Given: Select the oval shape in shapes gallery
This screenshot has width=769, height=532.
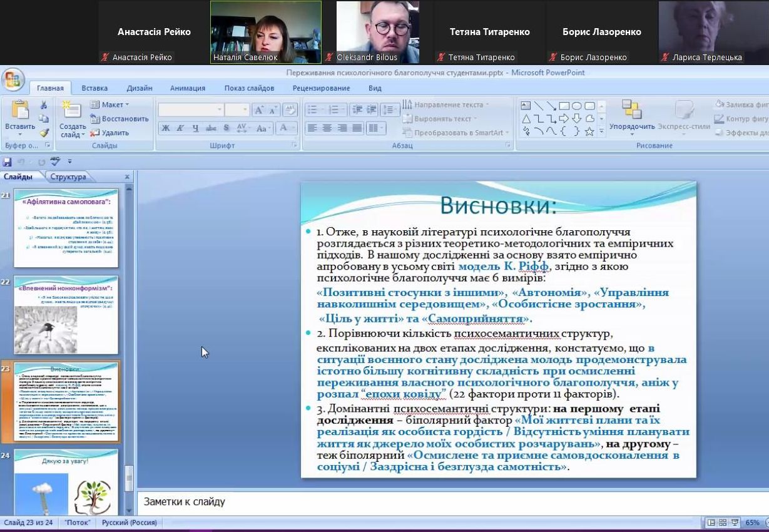Looking at the screenshot, I should click(576, 106).
